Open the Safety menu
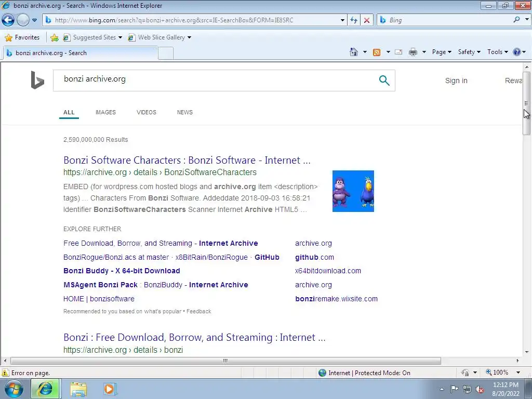532x399 pixels. click(469, 52)
